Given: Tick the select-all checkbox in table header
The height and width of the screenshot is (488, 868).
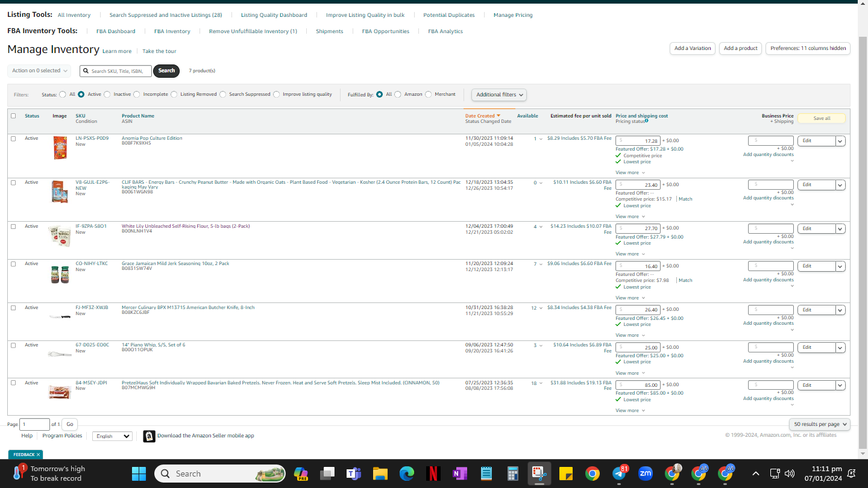Looking at the screenshot, I should coord(13,116).
